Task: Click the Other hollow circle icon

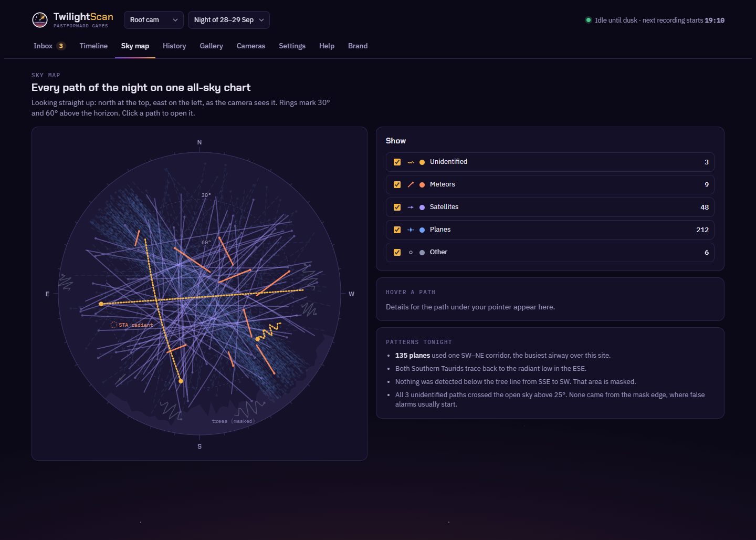Action: click(411, 252)
